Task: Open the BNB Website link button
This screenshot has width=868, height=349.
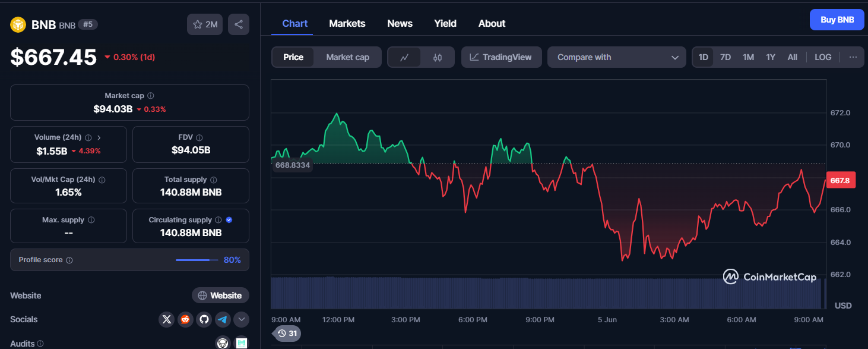Action: [x=220, y=295]
